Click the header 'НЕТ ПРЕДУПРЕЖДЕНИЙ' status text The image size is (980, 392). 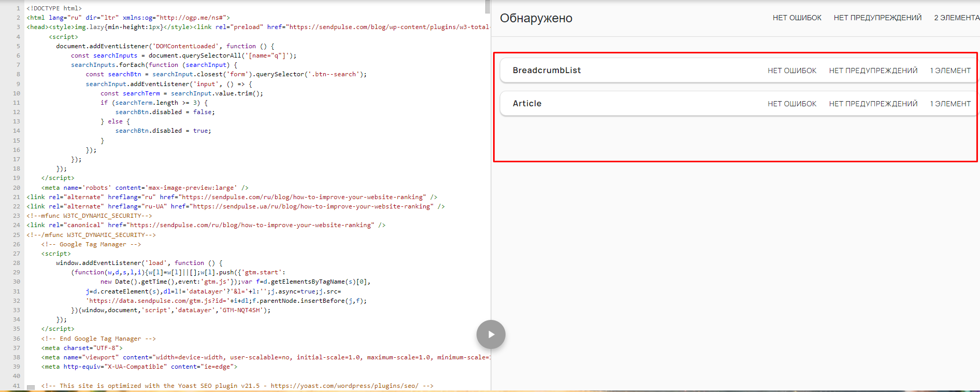pos(877,18)
